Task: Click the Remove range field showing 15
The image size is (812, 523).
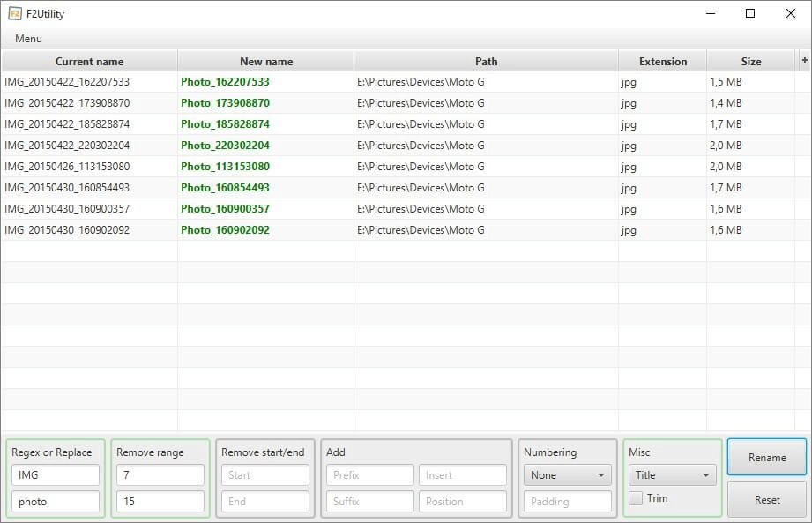Action: click(160, 502)
